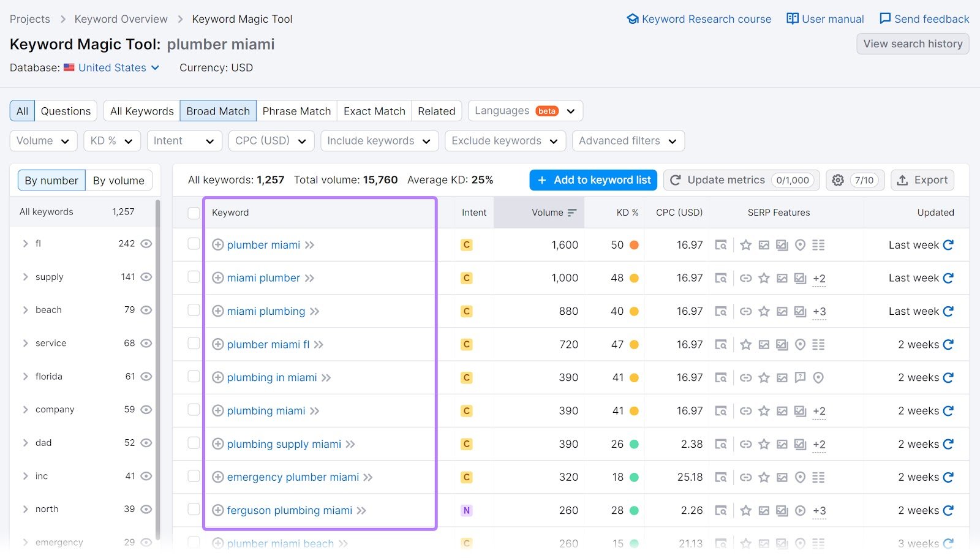
Task: Click the green KD dot for plumbing supply miami
Action: coord(633,444)
